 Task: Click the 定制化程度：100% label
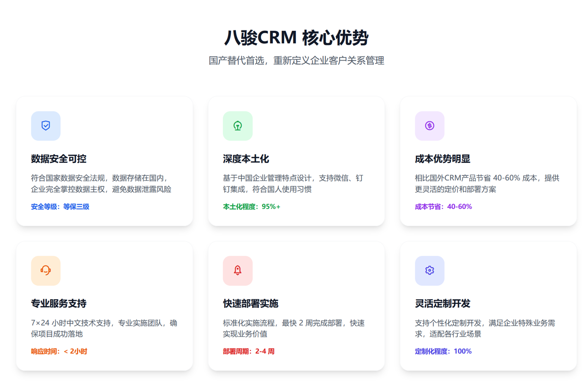(443, 351)
